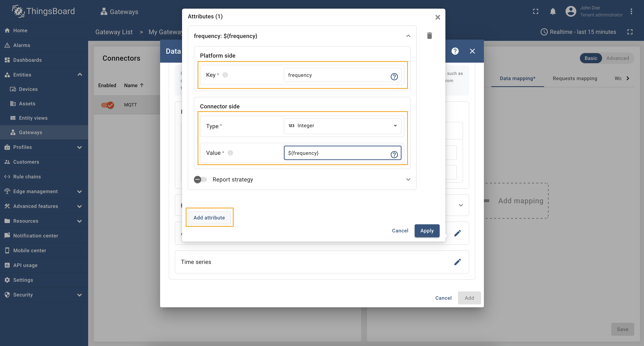Disable the MQTT connector toggle
The height and width of the screenshot is (346, 644).
(108, 105)
